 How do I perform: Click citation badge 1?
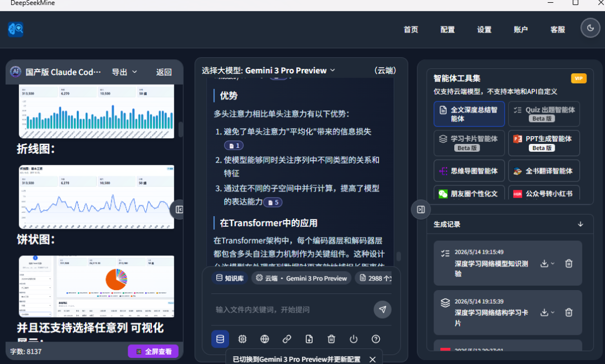(234, 146)
